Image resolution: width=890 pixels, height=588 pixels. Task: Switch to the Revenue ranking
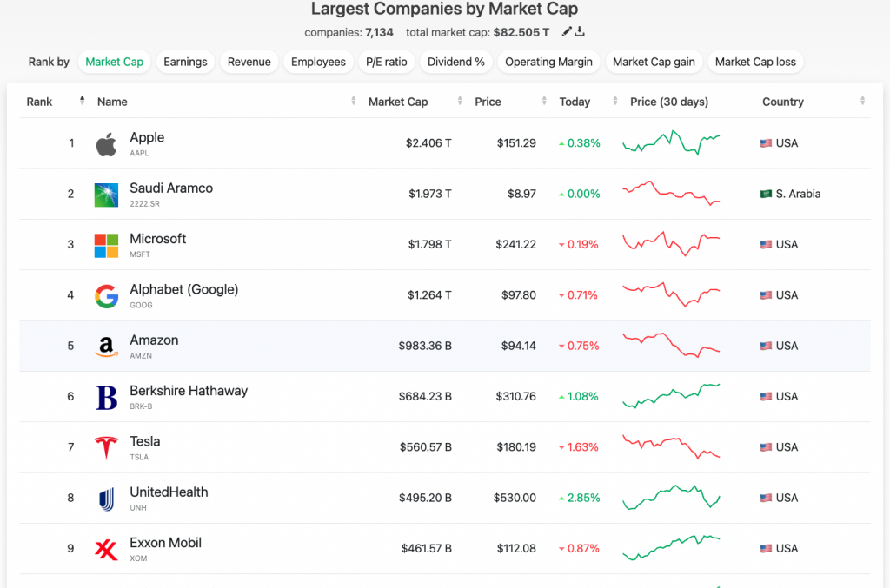click(x=249, y=62)
